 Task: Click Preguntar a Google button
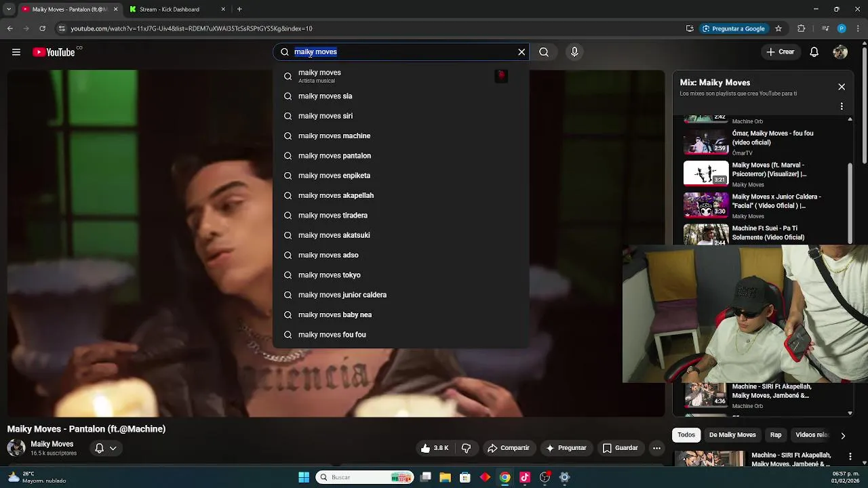733,28
